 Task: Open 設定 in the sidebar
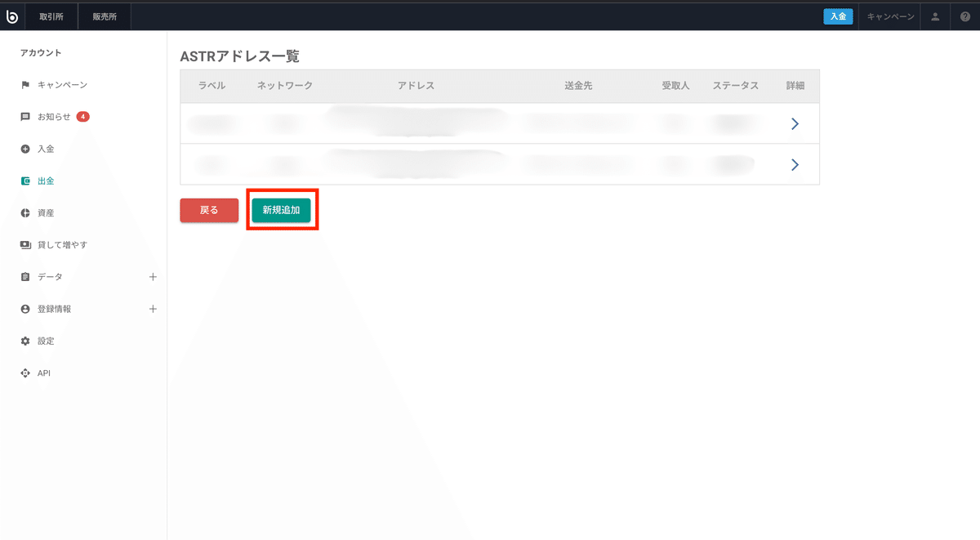pyautogui.click(x=46, y=341)
